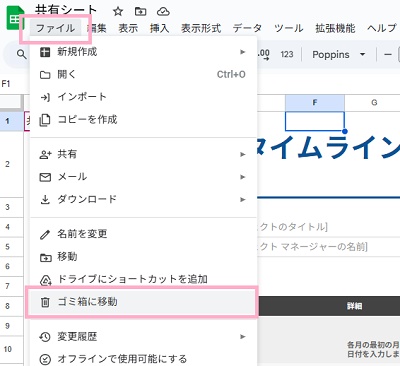This screenshot has width=400, height=366.
Task: Select row 3 header
Action: click(x=11, y=207)
